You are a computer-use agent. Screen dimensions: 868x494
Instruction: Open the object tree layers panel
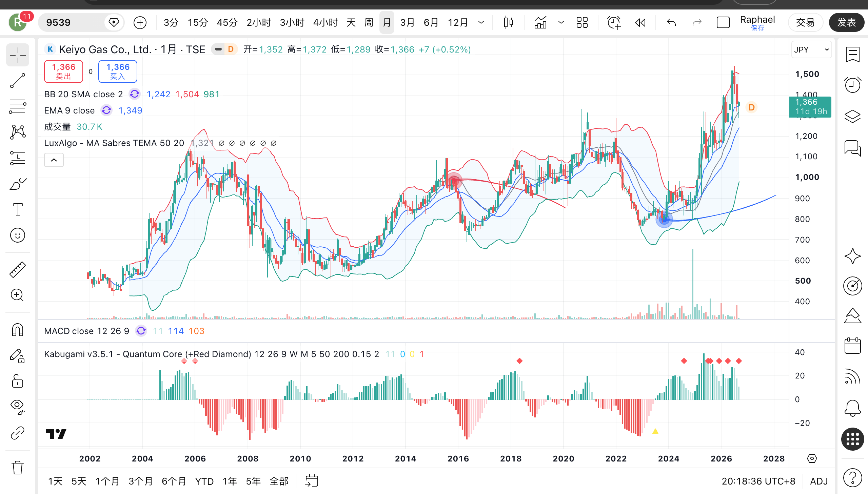pyautogui.click(x=852, y=116)
